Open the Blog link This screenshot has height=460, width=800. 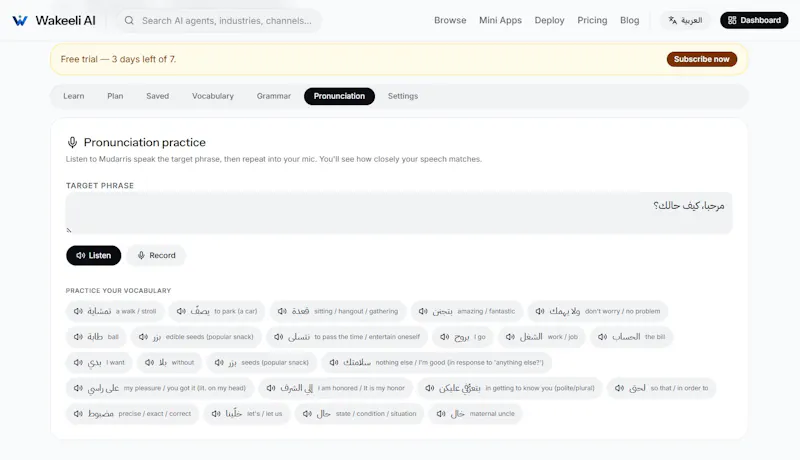click(x=630, y=20)
